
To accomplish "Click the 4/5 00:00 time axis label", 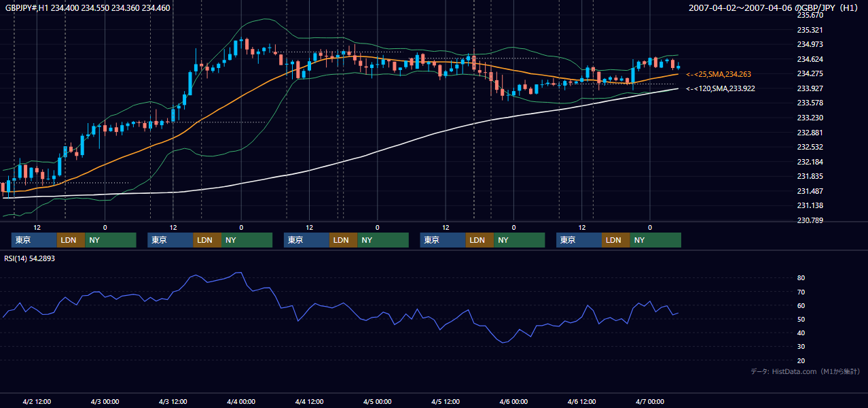I will pyautogui.click(x=378, y=401).
